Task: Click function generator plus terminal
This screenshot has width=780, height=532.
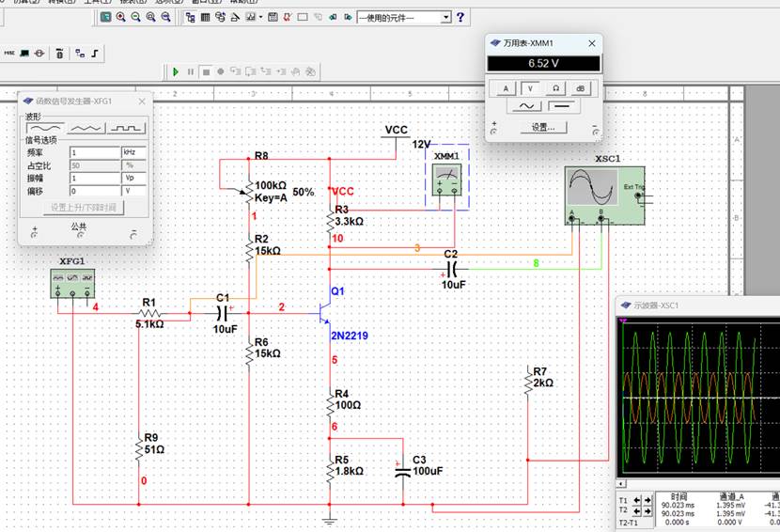Action: pos(34,234)
